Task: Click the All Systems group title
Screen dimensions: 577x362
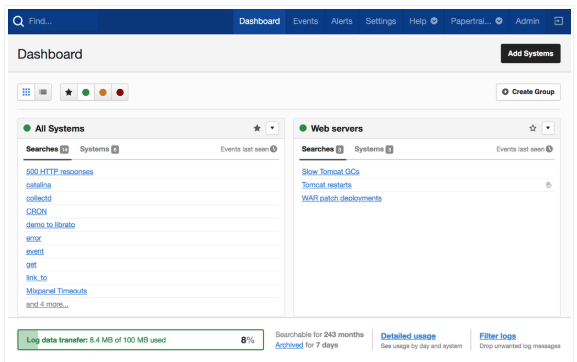Action: 60,128
